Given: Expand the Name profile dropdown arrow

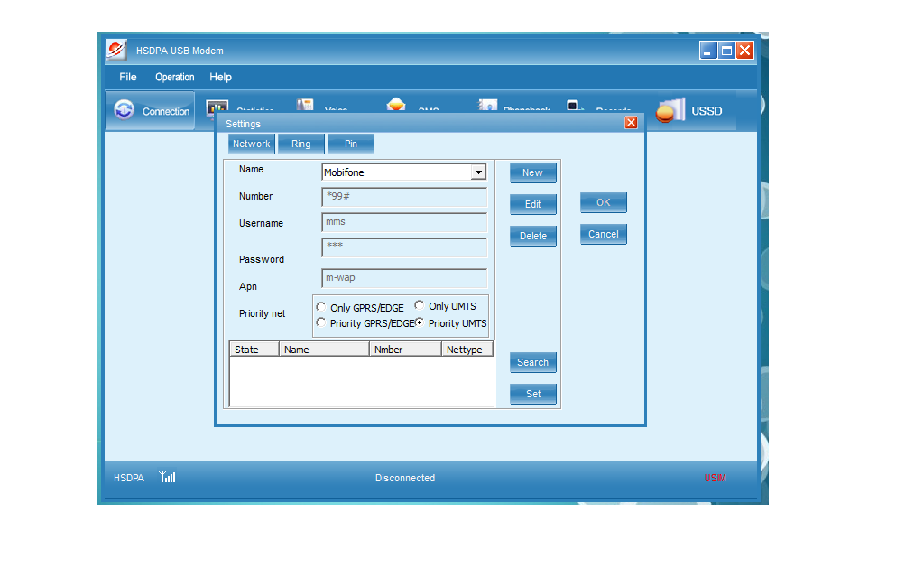Looking at the screenshot, I should pyautogui.click(x=478, y=172).
